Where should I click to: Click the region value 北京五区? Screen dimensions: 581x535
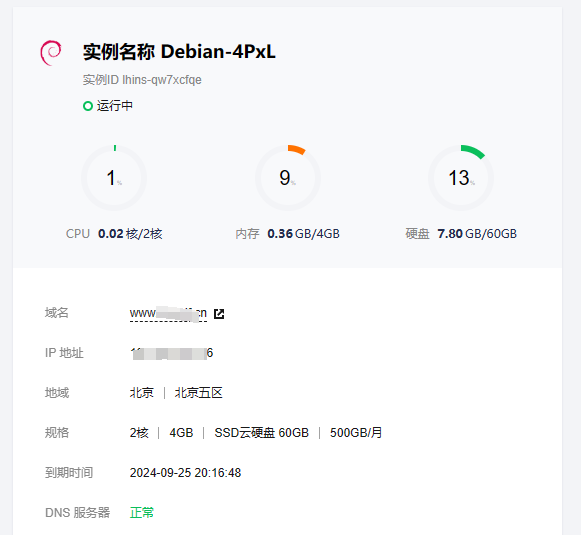(199, 393)
